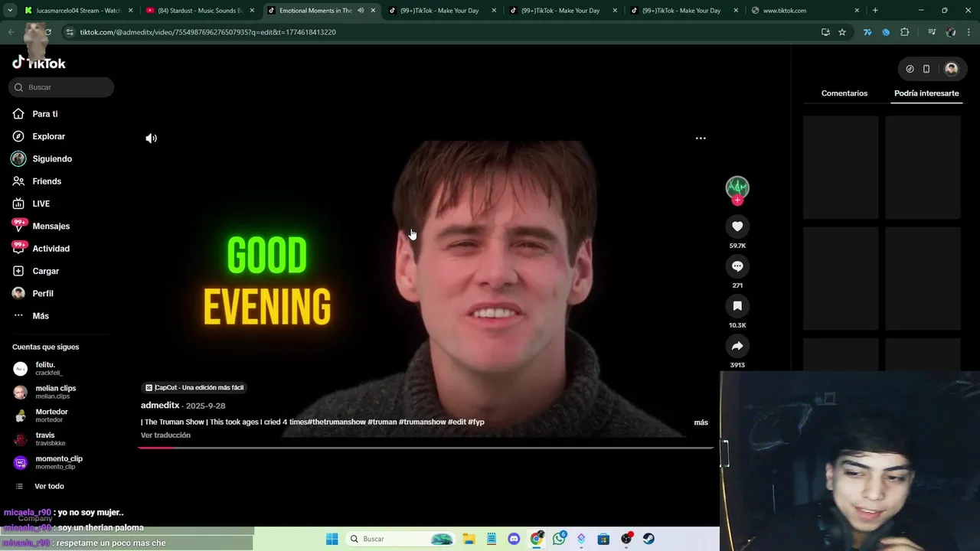The height and width of the screenshot is (551, 980).
Task: Like the video with the heart icon
Action: (x=737, y=227)
